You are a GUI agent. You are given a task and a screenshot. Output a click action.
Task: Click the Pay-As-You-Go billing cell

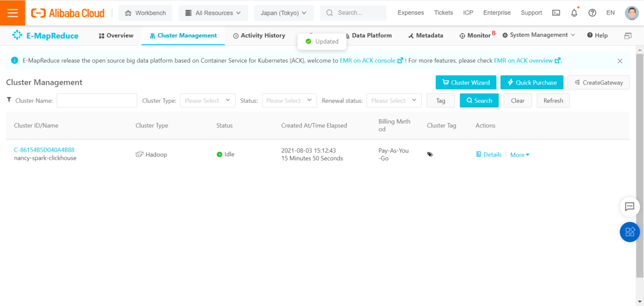click(x=393, y=154)
